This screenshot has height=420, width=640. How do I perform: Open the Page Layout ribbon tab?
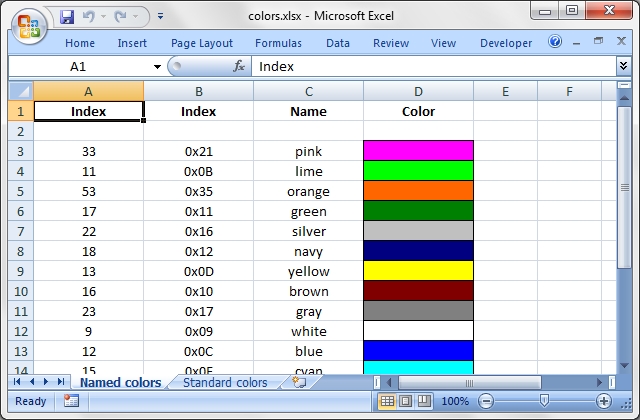[202, 43]
